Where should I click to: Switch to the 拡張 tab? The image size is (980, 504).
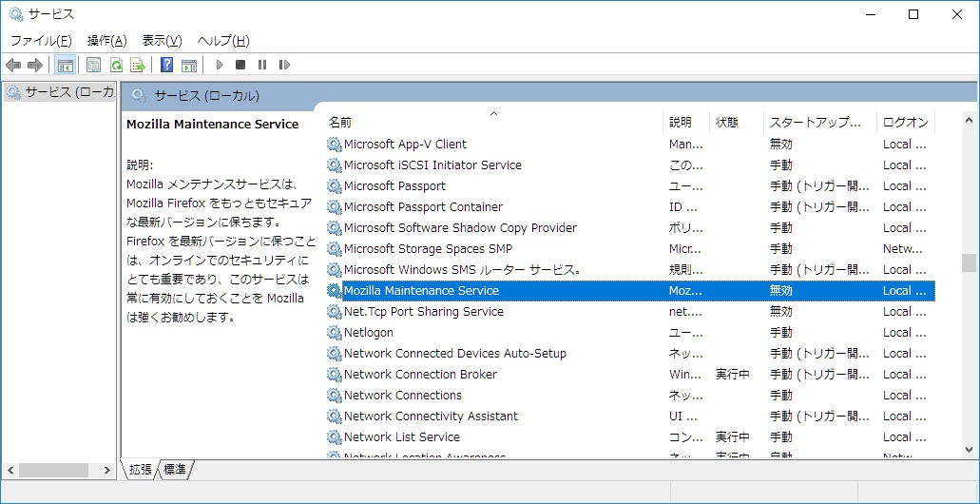pyautogui.click(x=140, y=469)
